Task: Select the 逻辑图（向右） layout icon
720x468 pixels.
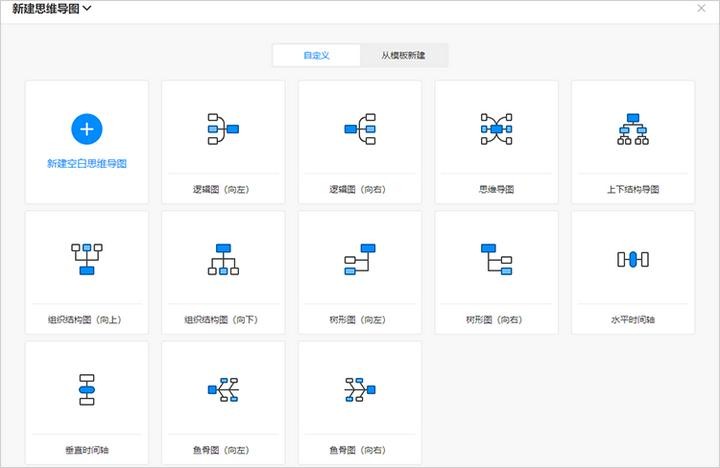Action: [359, 129]
